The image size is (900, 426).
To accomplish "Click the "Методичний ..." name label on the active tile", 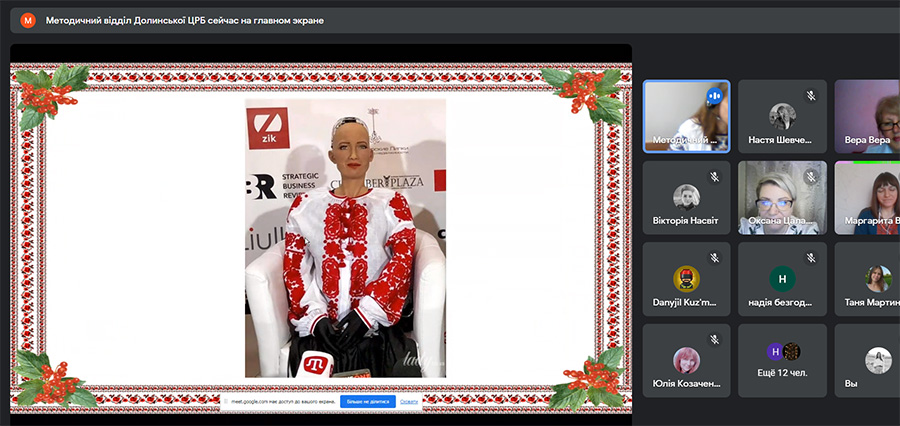I will tap(685, 140).
